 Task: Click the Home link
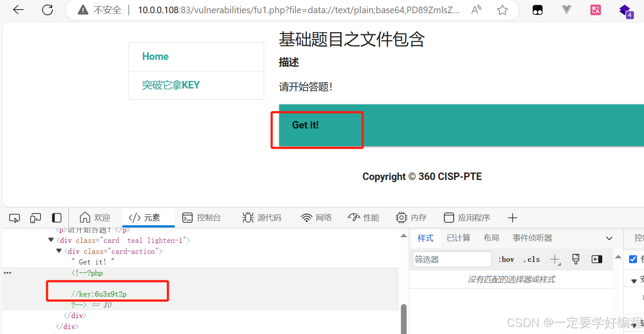click(155, 56)
